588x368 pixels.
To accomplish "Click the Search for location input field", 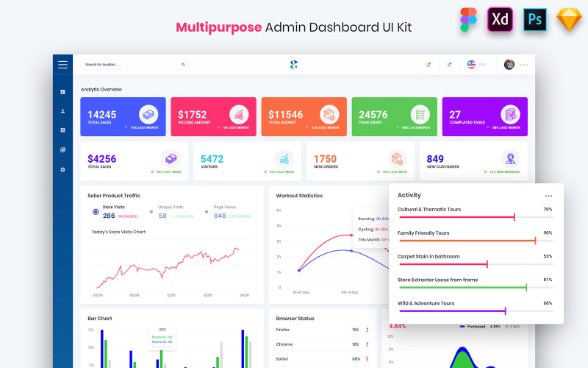I will click(x=129, y=65).
